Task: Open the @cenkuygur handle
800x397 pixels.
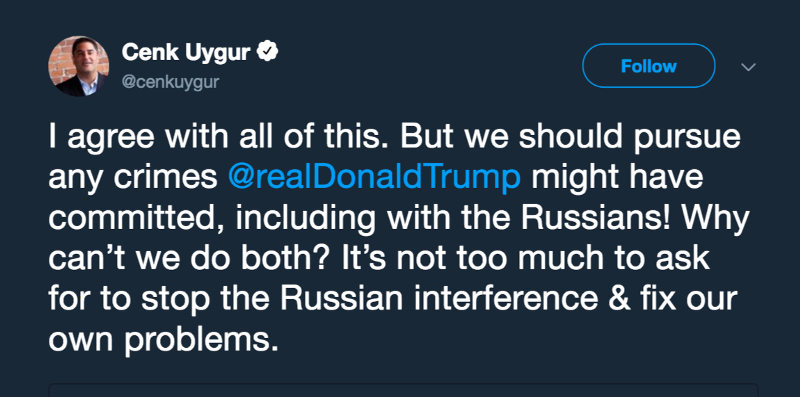Action: coord(170,82)
